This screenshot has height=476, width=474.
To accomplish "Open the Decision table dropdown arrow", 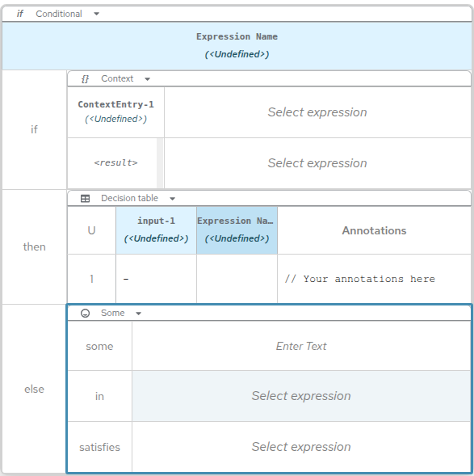I will pyautogui.click(x=172, y=199).
